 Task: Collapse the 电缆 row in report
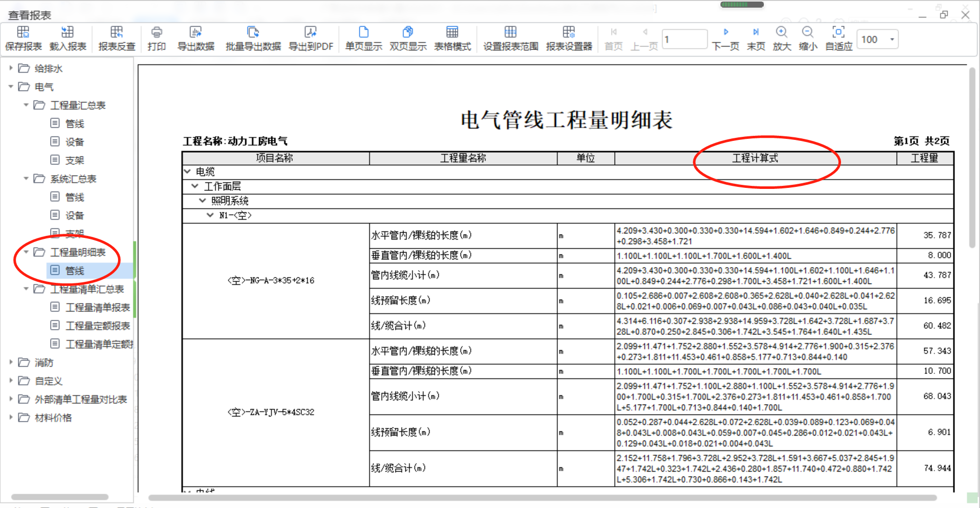(x=188, y=172)
